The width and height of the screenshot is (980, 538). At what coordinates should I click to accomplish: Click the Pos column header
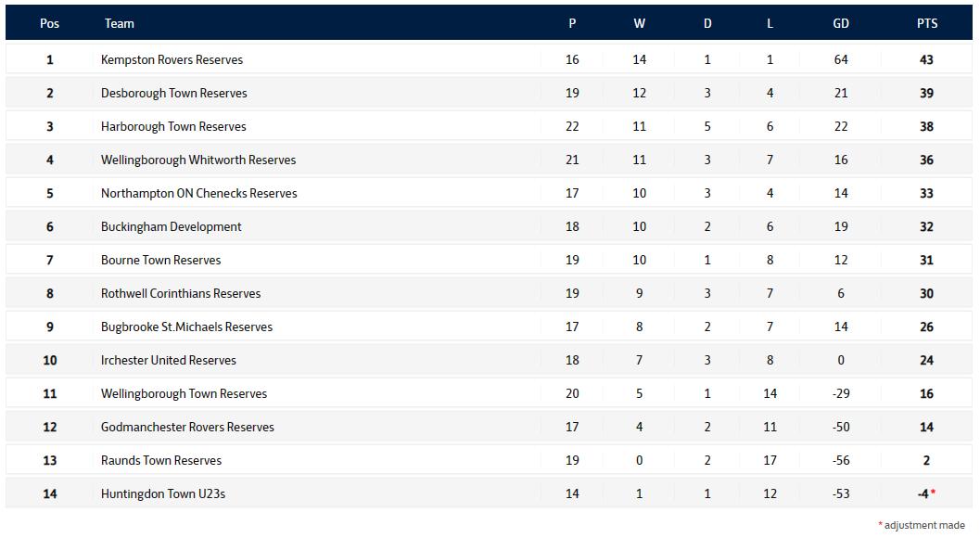(x=49, y=23)
